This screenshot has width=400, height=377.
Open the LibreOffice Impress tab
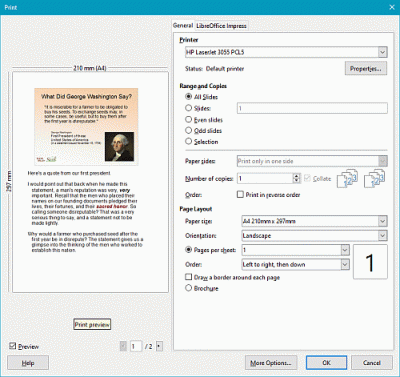(x=221, y=26)
